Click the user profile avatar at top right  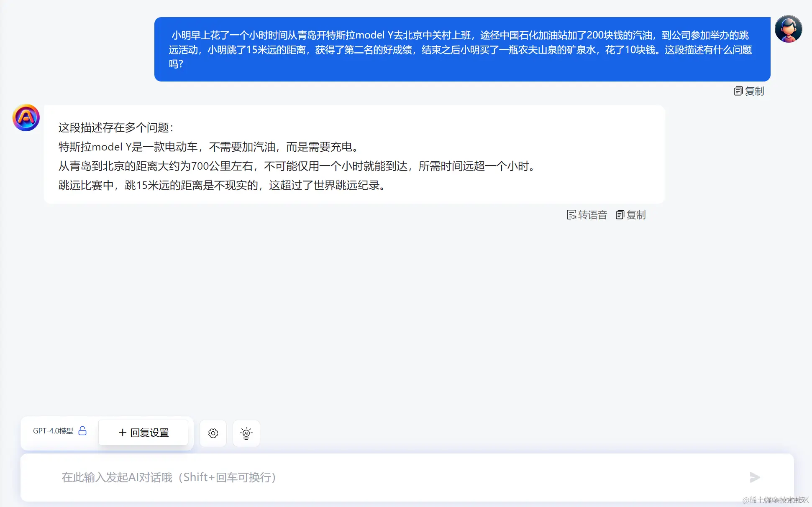pyautogui.click(x=789, y=28)
